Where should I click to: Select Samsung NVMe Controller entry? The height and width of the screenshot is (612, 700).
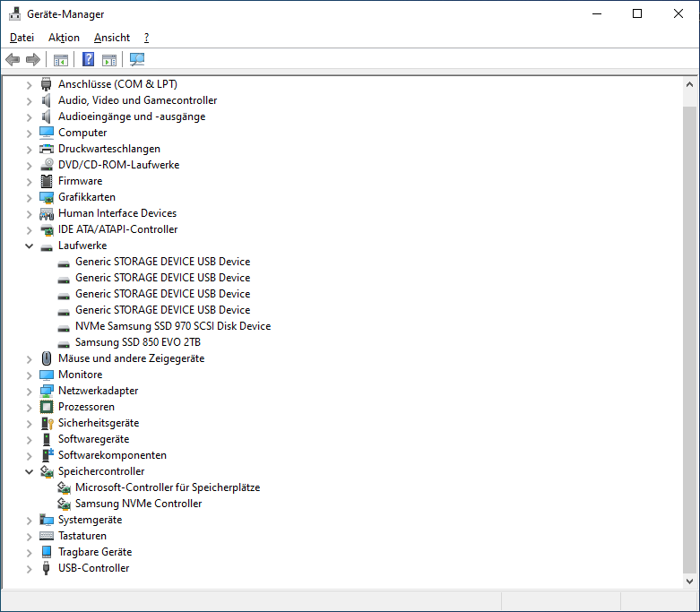(x=138, y=504)
